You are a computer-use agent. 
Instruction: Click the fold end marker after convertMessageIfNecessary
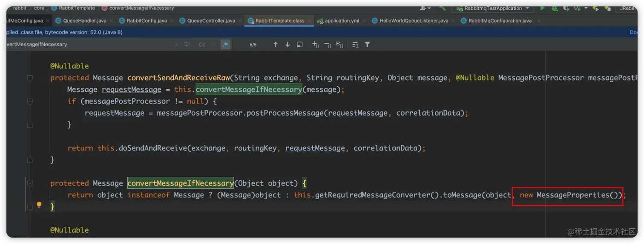click(30, 207)
